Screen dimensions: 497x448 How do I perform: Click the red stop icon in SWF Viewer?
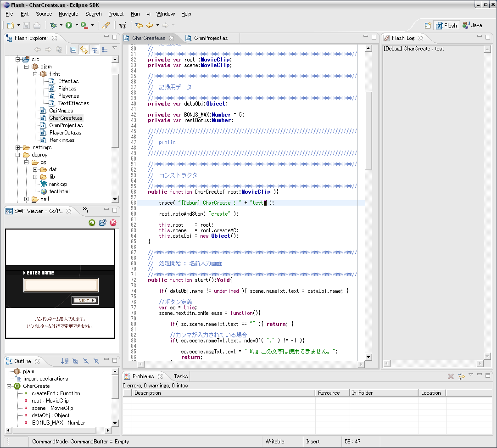click(x=113, y=223)
